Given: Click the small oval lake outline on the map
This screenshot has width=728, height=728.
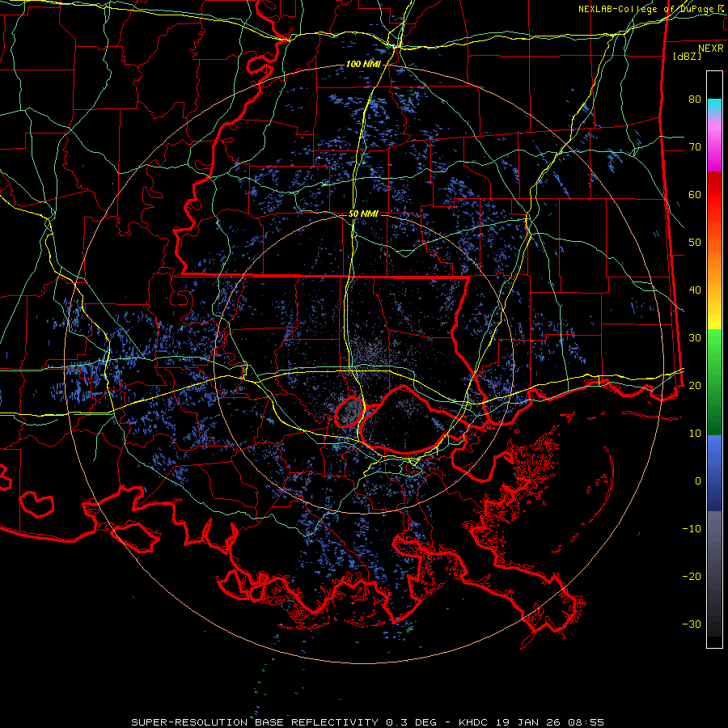Looking at the screenshot, I should pyautogui.click(x=349, y=412).
